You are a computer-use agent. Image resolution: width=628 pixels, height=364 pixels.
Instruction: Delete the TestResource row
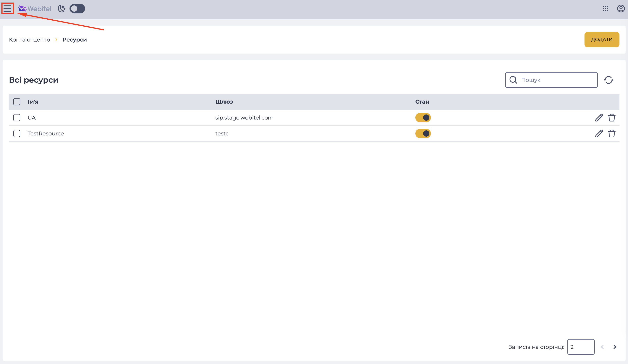point(611,133)
